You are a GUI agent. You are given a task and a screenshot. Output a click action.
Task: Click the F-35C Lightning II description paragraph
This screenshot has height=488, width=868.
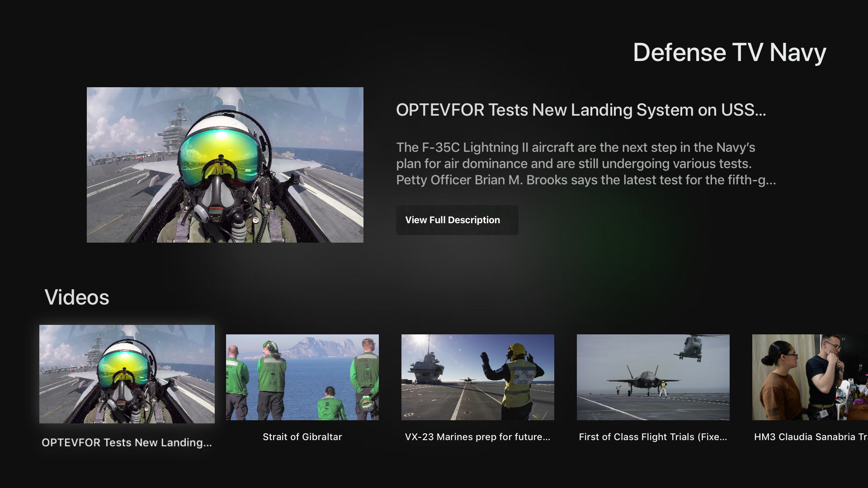[x=586, y=164]
